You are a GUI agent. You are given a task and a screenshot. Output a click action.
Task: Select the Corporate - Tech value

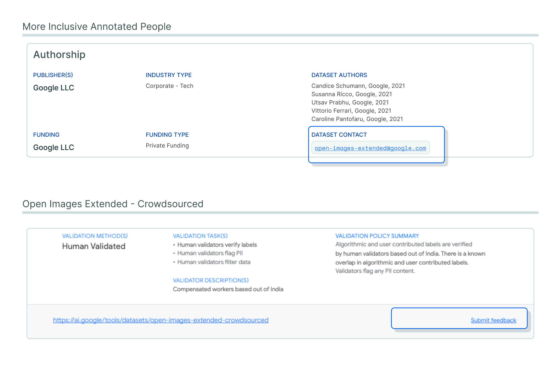(x=170, y=86)
